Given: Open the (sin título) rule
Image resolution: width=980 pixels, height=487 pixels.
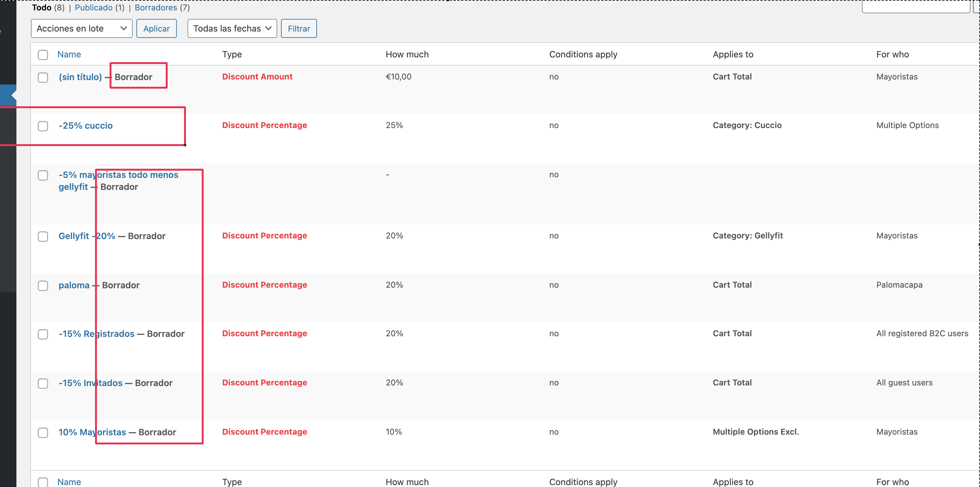Looking at the screenshot, I should (80, 77).
